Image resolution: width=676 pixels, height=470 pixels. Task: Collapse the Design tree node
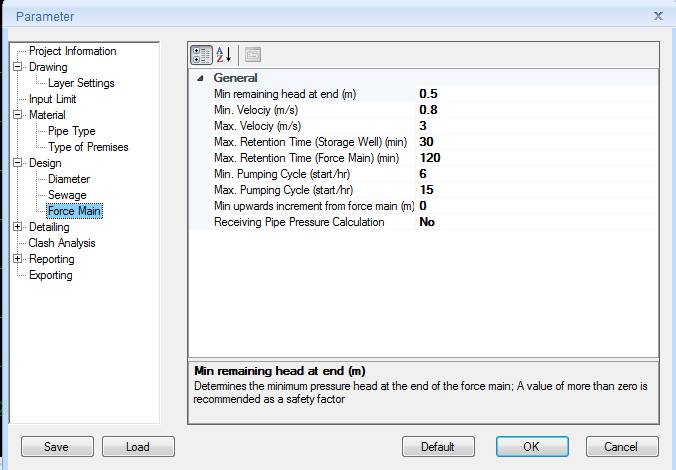18,163
